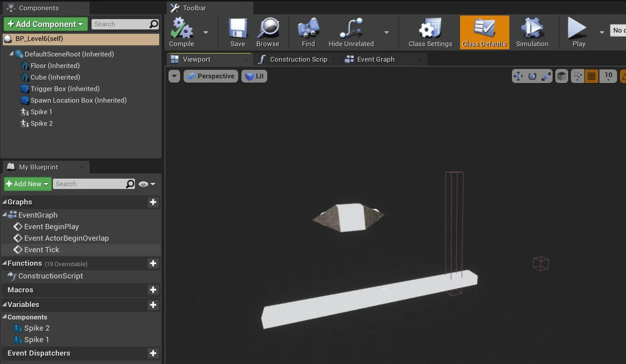Add a new variable with plus button

[x=153, y=305]
